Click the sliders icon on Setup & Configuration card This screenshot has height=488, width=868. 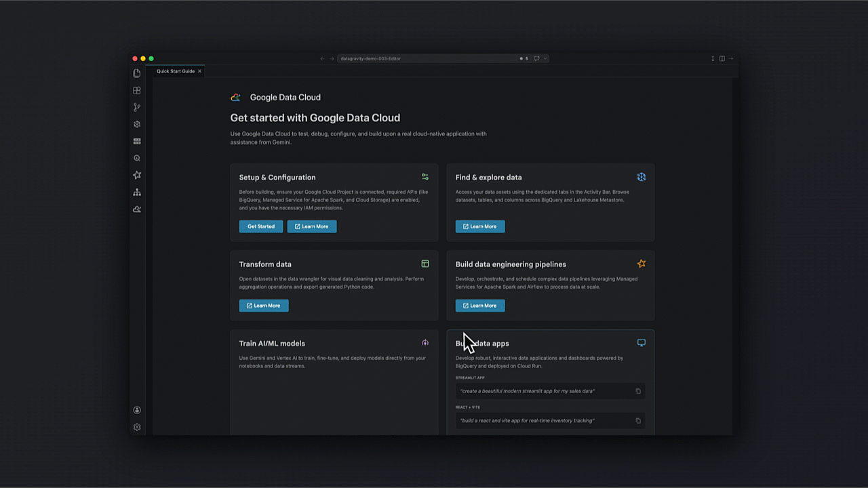425,177
